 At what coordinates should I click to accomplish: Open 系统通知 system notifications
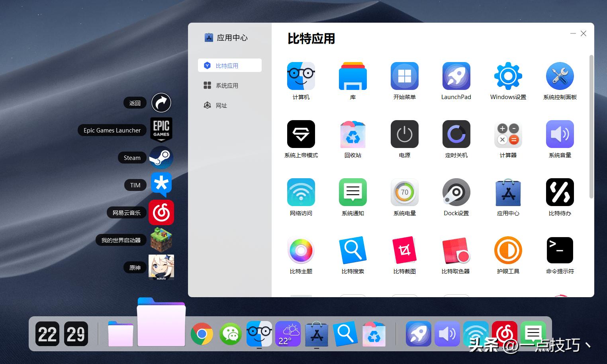352,192
